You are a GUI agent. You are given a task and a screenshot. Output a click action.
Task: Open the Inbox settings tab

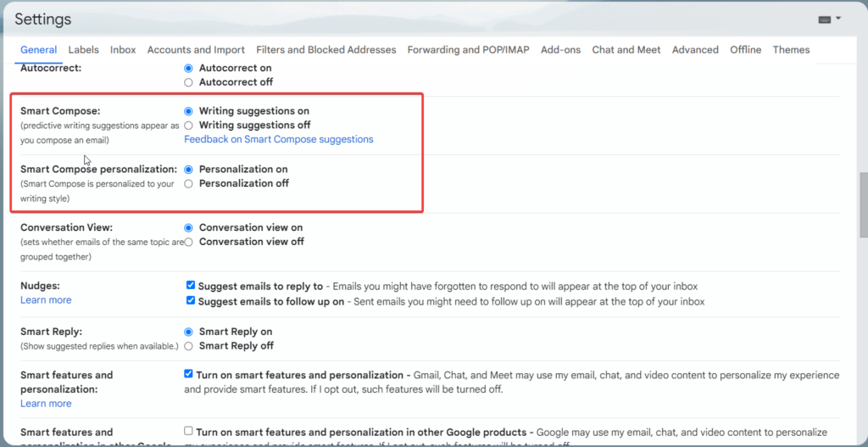click(123, 50)
